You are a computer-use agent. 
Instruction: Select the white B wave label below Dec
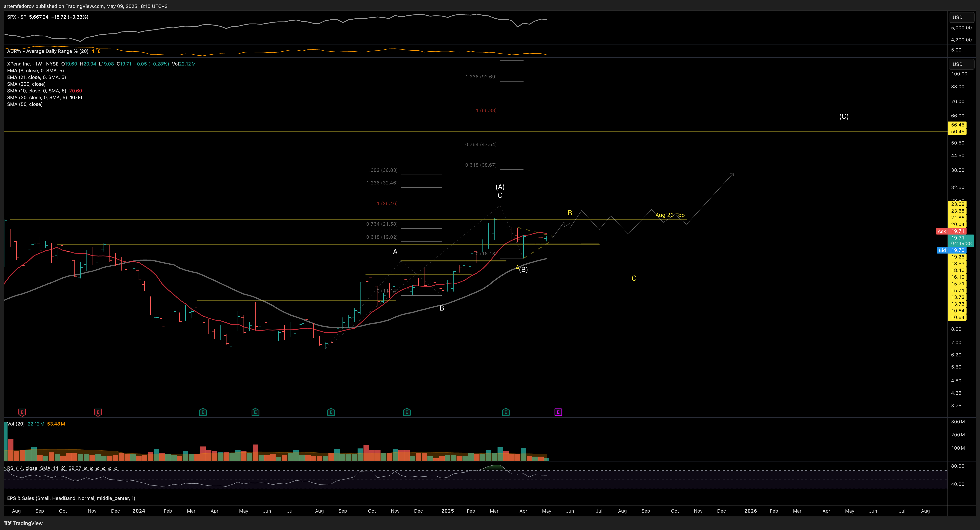pyautogui.click(x=442, y=308)
